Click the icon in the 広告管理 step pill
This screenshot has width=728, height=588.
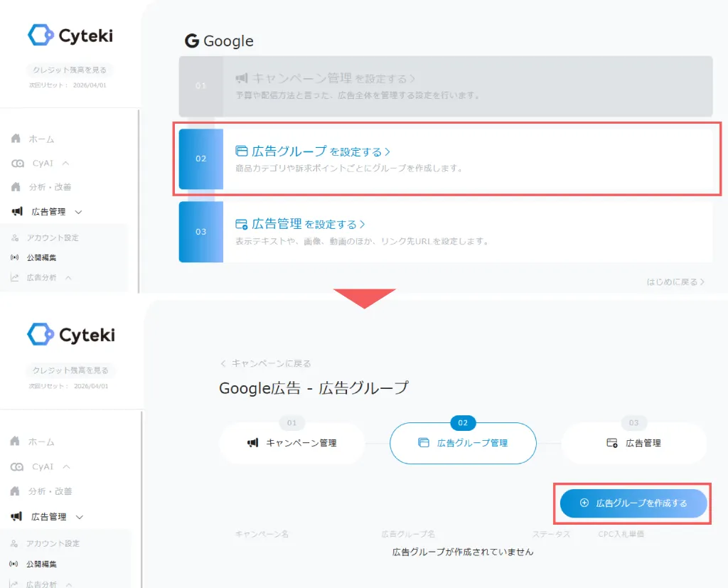(612, 443)
